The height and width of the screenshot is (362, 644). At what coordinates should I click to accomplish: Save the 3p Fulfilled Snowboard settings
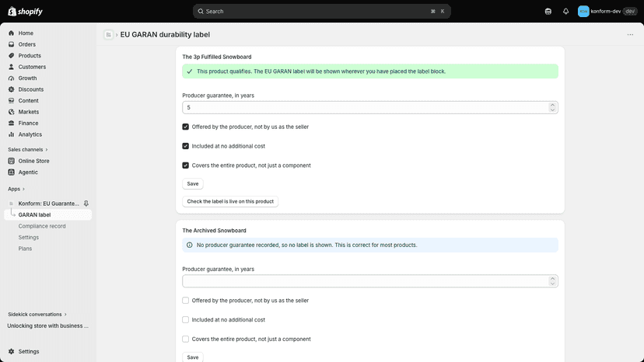point(193,184)
